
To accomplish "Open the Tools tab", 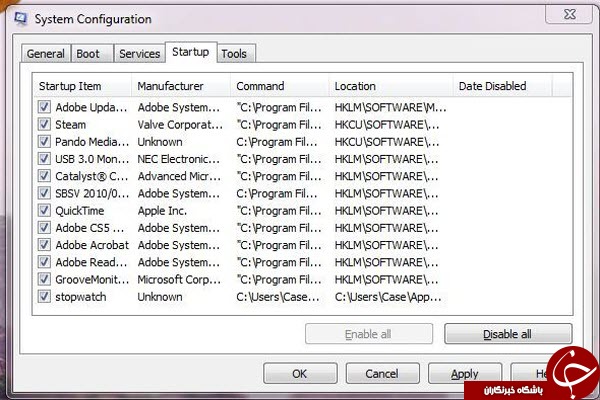I will [236, 54].
